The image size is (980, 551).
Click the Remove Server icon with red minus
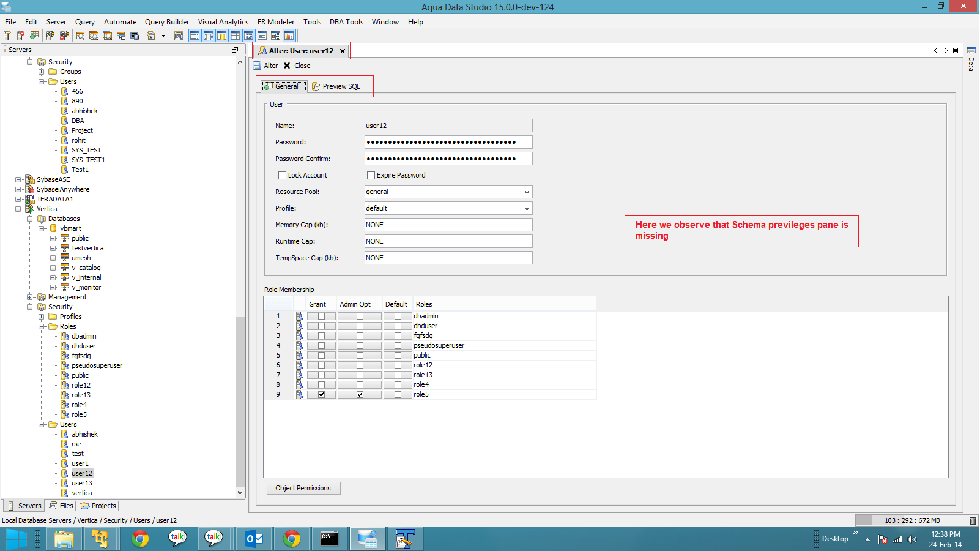(21, 36)
